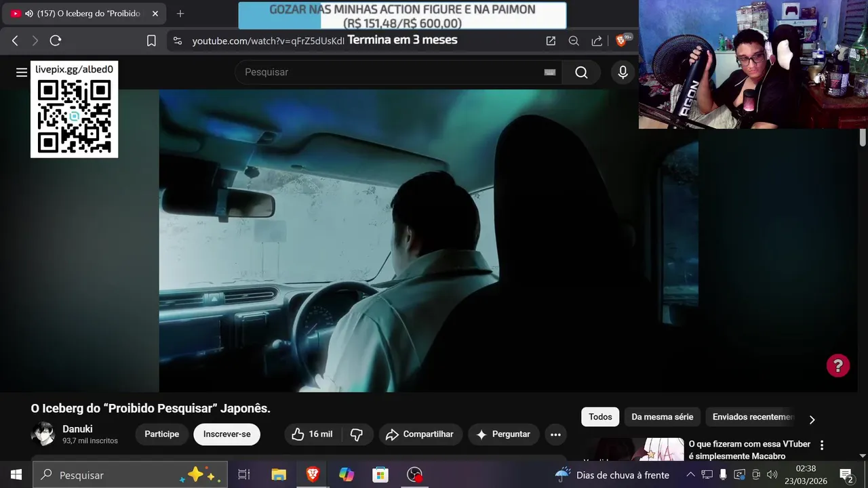Open a new browser tab with the plus button
This screenshot has width=868, height=488.
[x=180, y=14]
